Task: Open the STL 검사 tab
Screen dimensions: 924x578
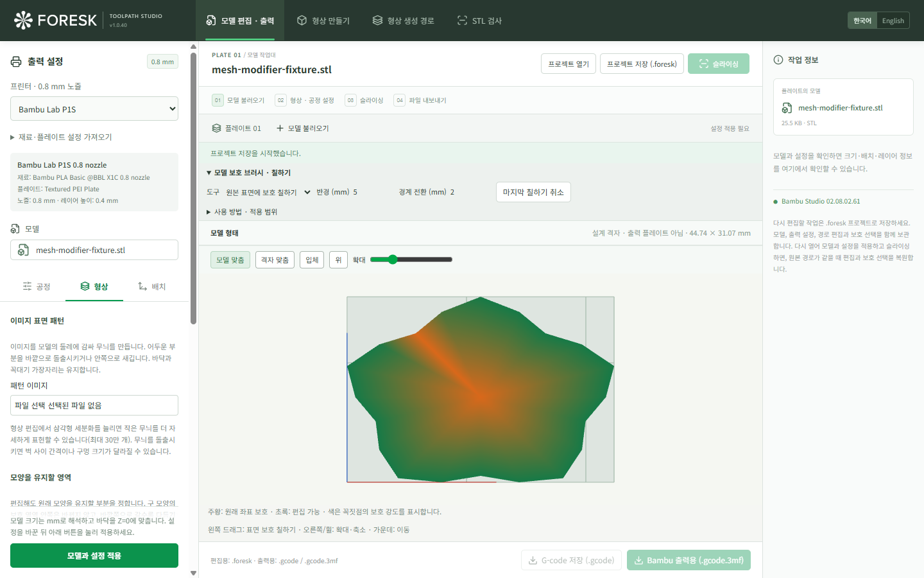Action: (479, 21)
